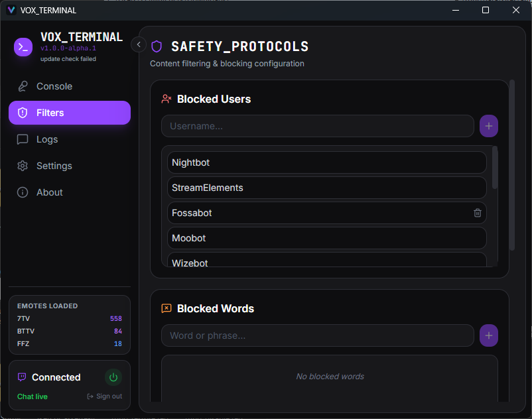
Task: Click the Logs chat bubble icon
Action: click(x=23, y=139)
